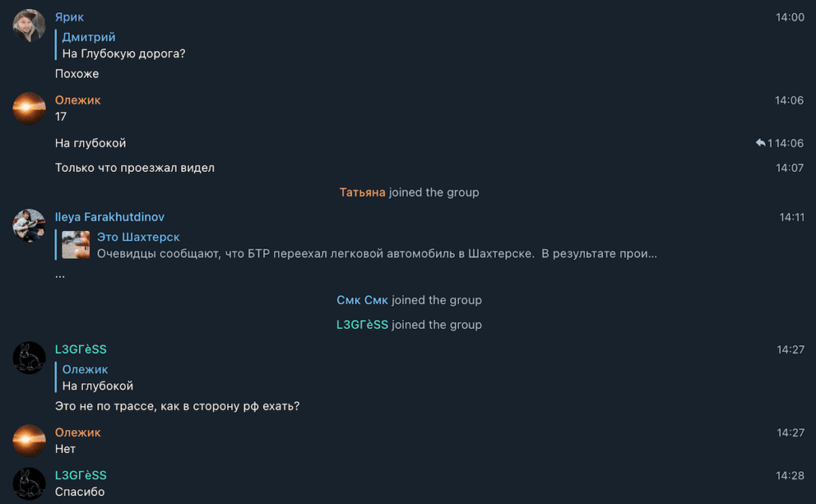Click Ярик's profile avatar
Image resolution: width=816 pixels, height=504 pixels.
click(x=29, y=25)
